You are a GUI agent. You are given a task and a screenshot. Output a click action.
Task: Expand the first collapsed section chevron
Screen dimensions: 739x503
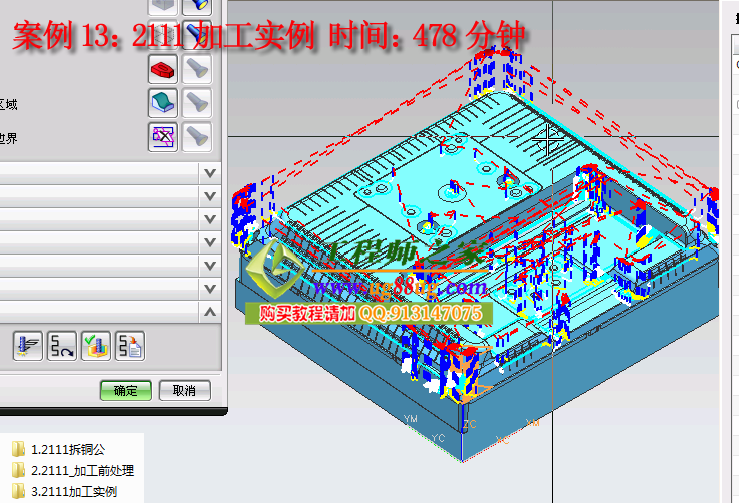210,173
